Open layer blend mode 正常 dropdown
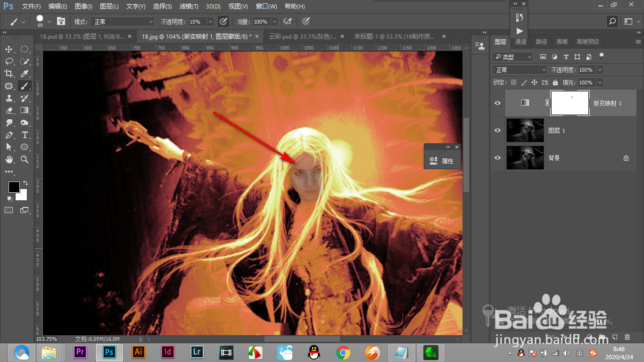Image resolution: width=644 pixels, height=362 pixels. (520, 69)
